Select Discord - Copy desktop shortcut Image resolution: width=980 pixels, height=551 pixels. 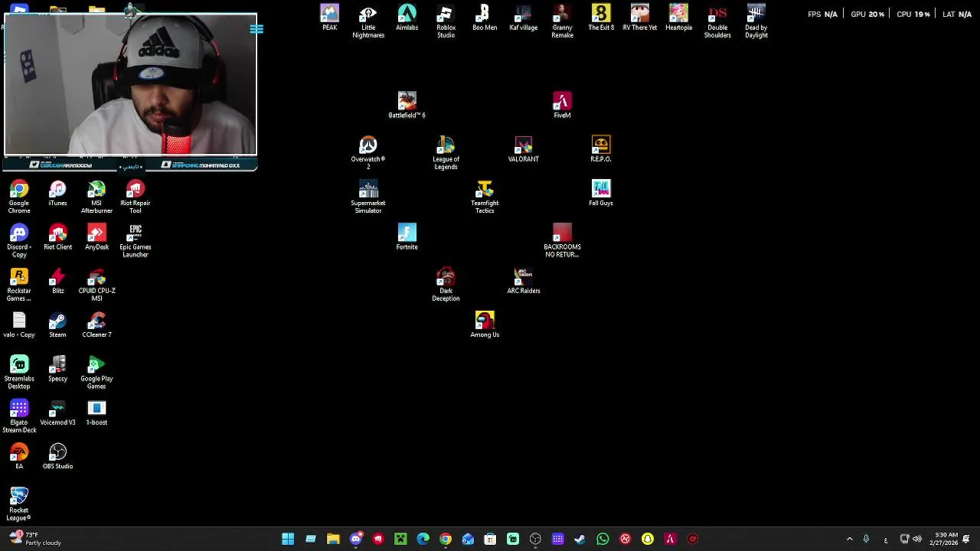point(19,240)
